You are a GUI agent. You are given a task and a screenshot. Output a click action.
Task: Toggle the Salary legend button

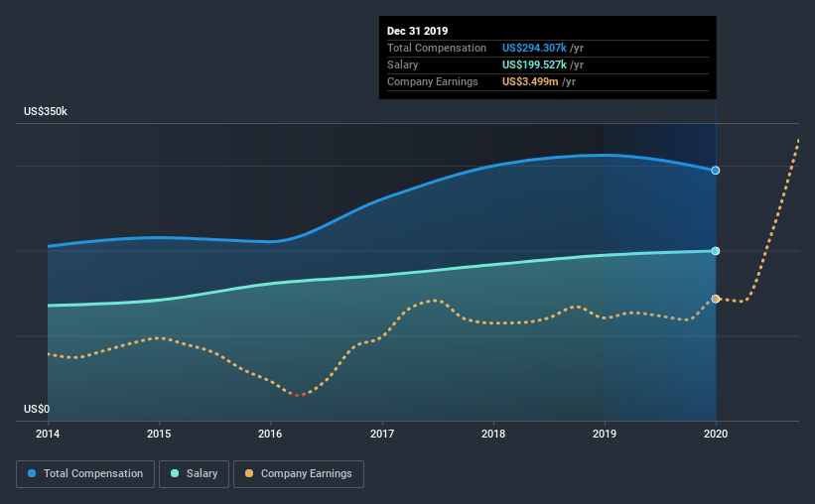[x=194, y=474]
